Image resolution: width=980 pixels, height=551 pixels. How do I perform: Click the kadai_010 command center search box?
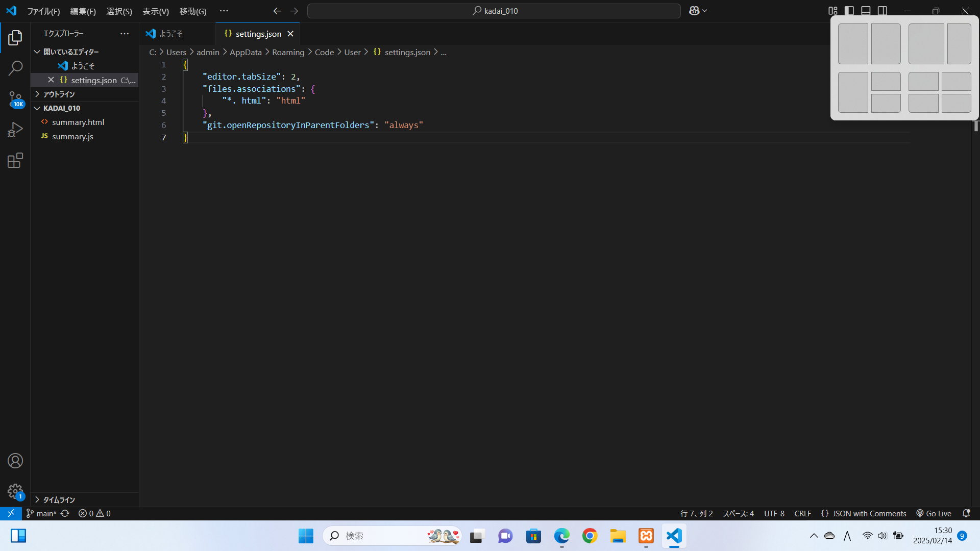point(494,11)
